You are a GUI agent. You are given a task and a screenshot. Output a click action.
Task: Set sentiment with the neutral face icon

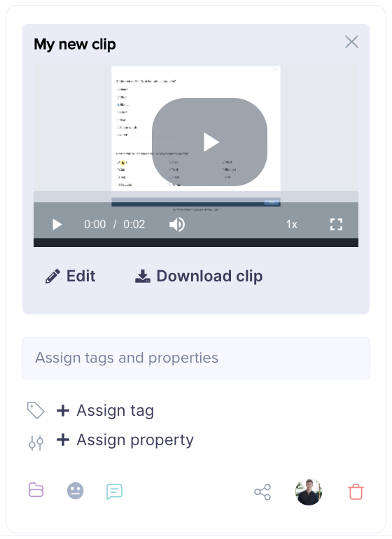pyautogui.click(x=76, y=491)
